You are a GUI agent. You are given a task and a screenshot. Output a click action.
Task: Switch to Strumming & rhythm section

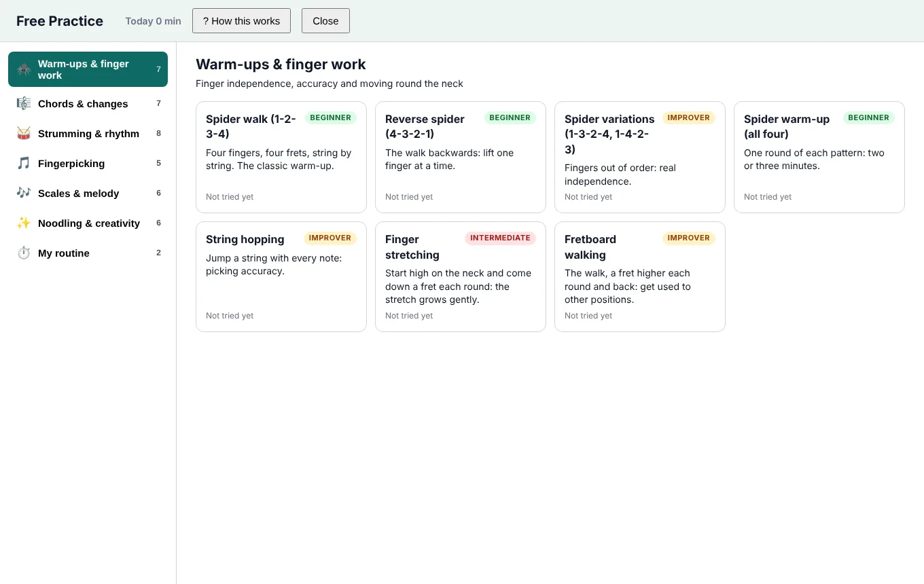pyautogui.click(x=88, y=134)
